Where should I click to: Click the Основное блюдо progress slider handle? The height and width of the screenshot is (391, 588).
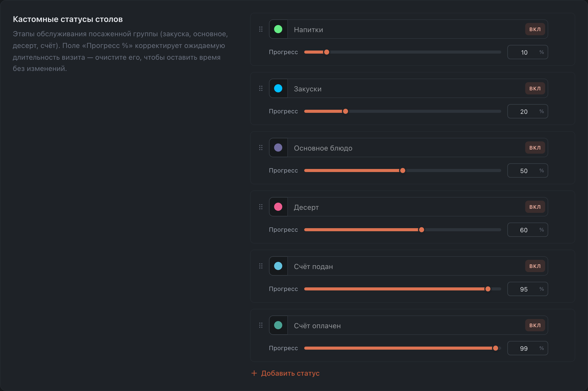coord(402,170)
